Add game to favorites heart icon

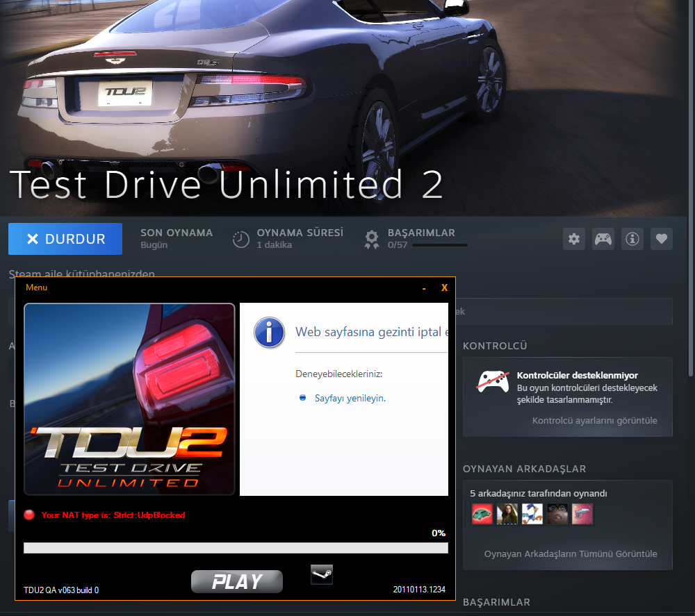tap(662, 239)
